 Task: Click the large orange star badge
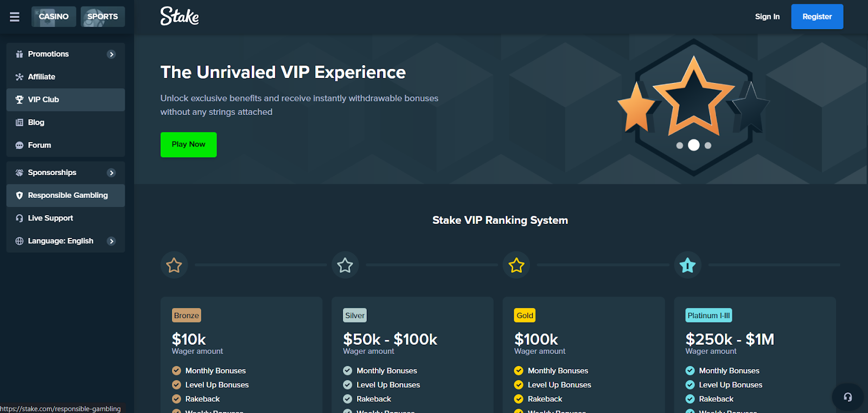[693, 98]
